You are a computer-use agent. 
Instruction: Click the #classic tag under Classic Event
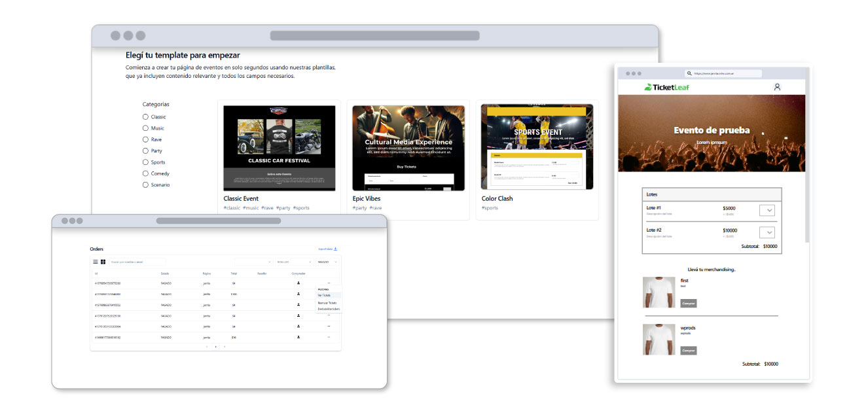tap(232, 208)
